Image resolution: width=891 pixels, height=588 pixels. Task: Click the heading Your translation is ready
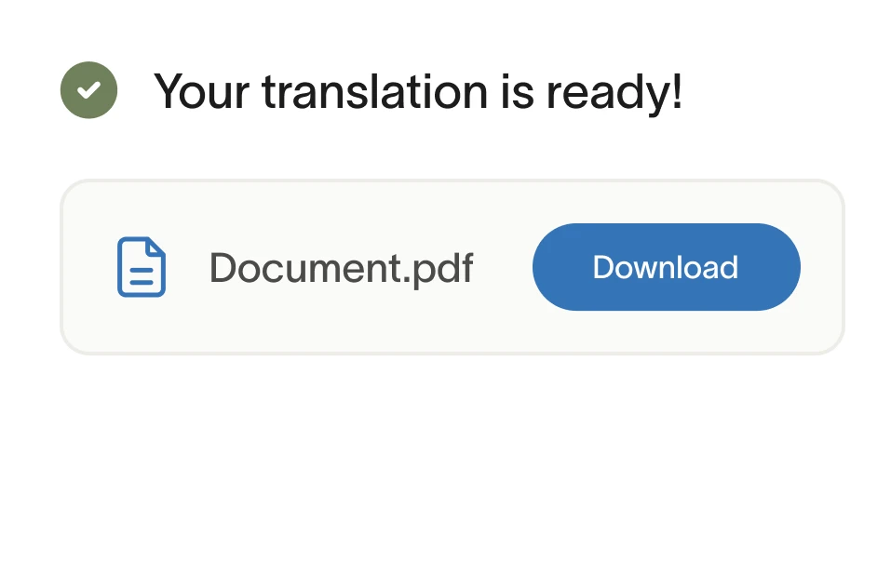420,91
